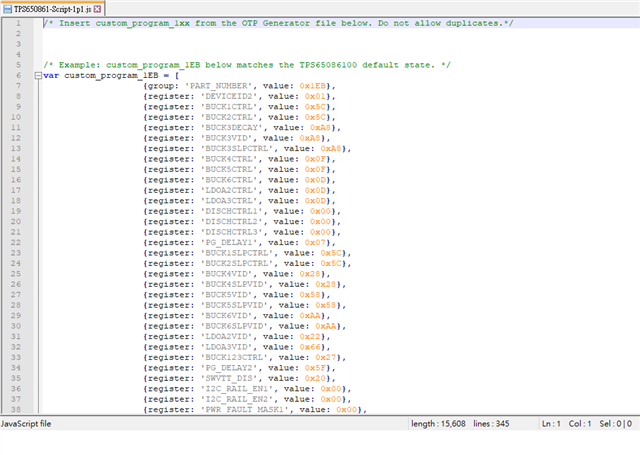Viewport: 640px width, 455px height.
Task: Click the save-state icon on the file tab
Action: coord(7,9)
